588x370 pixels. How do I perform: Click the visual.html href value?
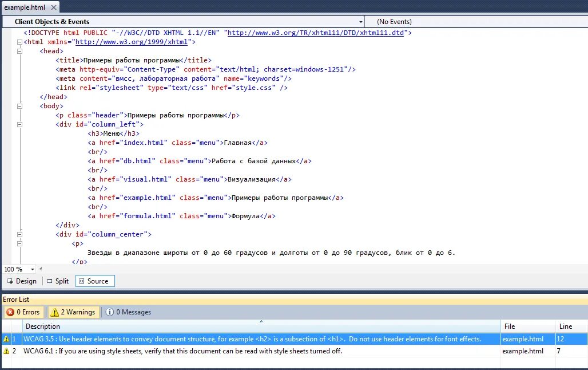[145, 179]
